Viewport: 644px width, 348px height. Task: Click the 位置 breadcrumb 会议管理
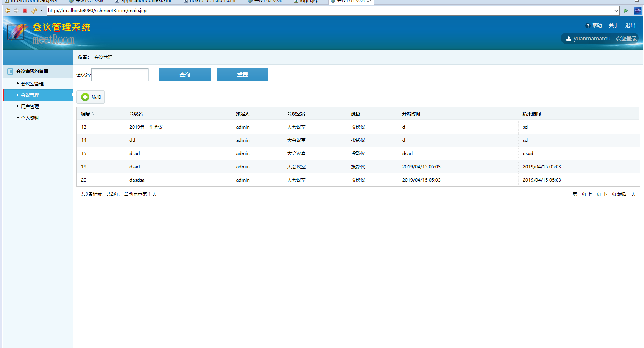point(103,57)
